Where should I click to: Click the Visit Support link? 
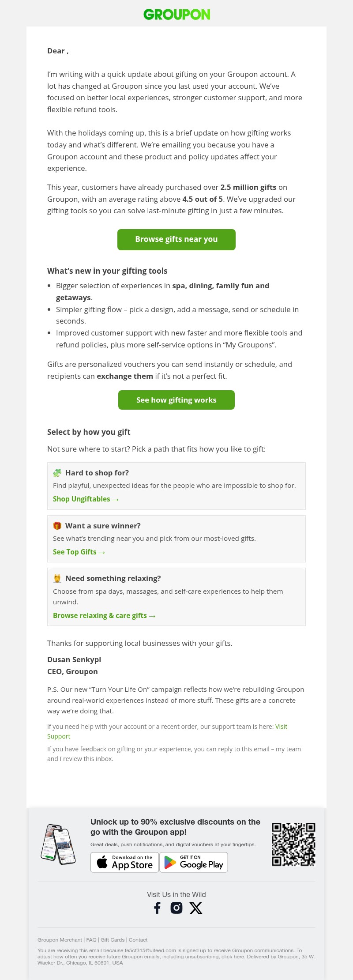(x=281, y=726)
